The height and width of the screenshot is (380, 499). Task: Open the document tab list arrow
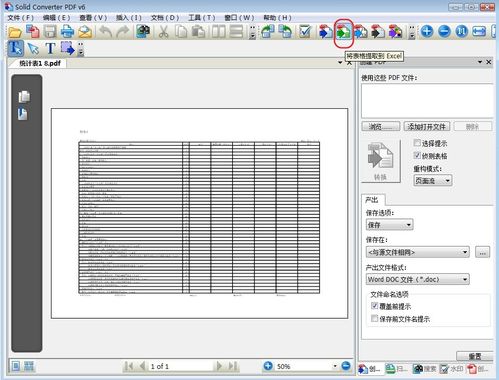point(340,62)
